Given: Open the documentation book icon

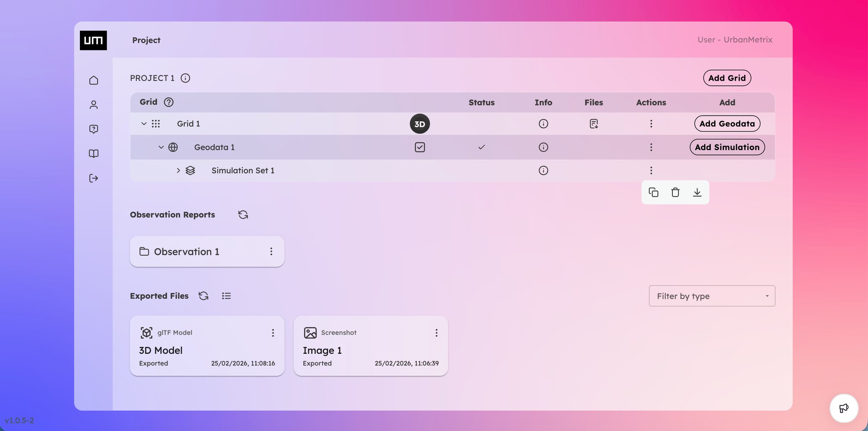Looking at the screenshot, I should click(x=94, y=154).
